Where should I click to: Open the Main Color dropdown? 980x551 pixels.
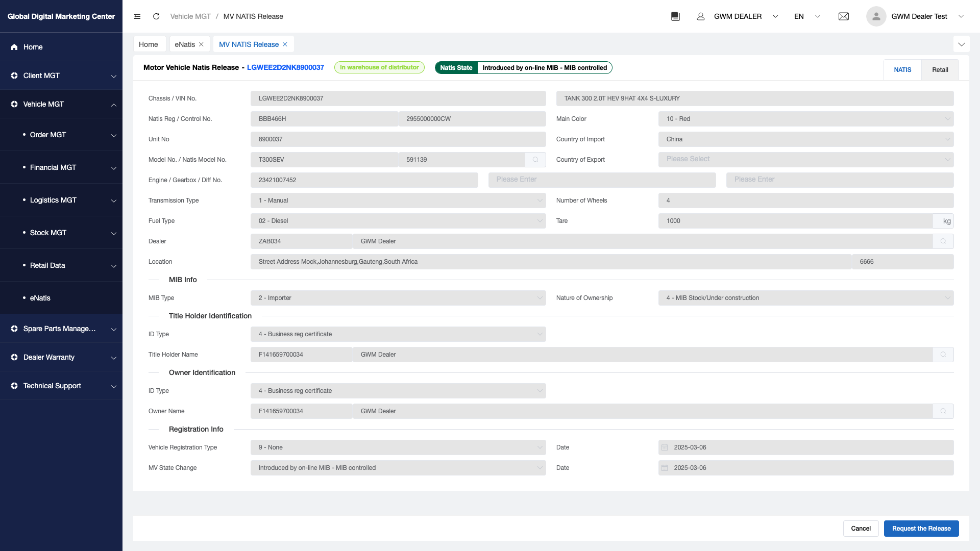(x=805, y=119)
